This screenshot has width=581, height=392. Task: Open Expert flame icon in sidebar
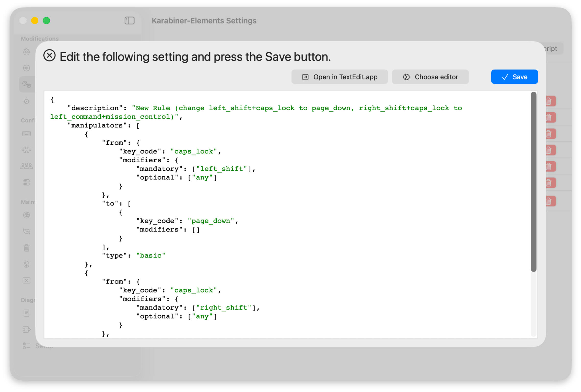point(26,264)
